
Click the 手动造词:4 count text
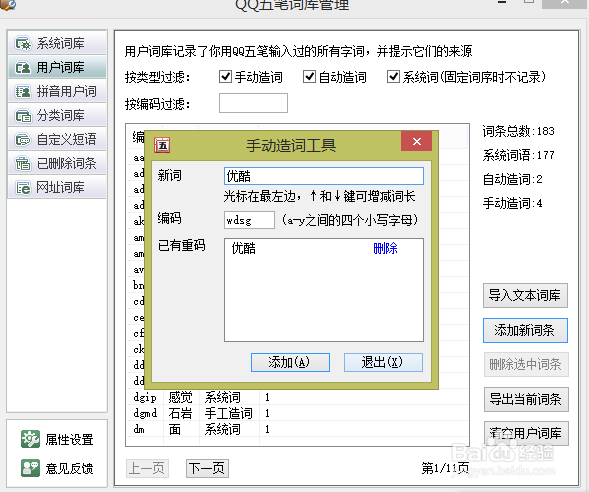(512, 203)
